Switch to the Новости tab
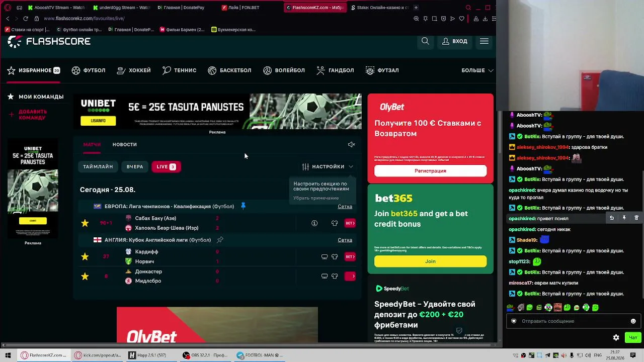This screenshot has height=362, width=644. (125, 144)
